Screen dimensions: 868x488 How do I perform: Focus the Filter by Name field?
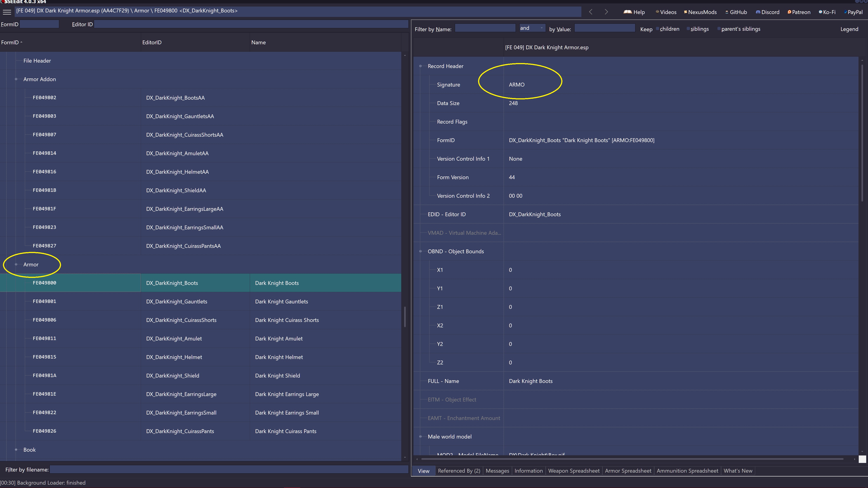click(x=485, y=28)
